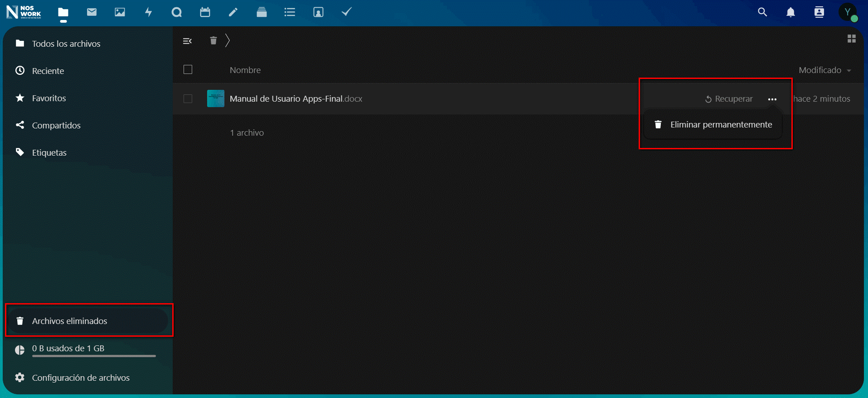Choose Eliminar permanentemente

point(713,125)
